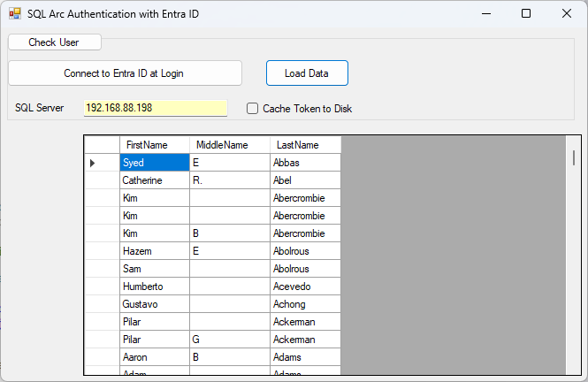Focus the SQL Server address field
The image size is (588, 382).
(155, 108)
